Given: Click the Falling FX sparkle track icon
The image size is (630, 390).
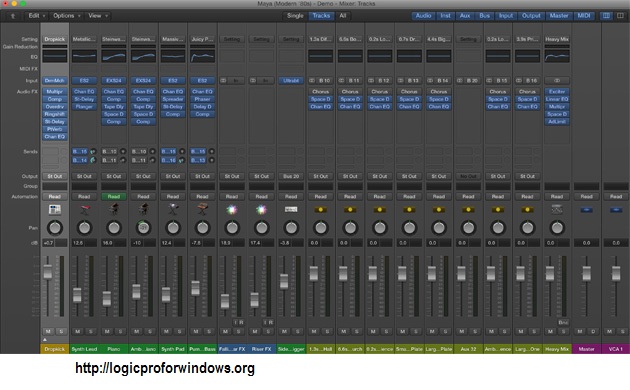Looking at the screenshot, I should tap(232, 210).
